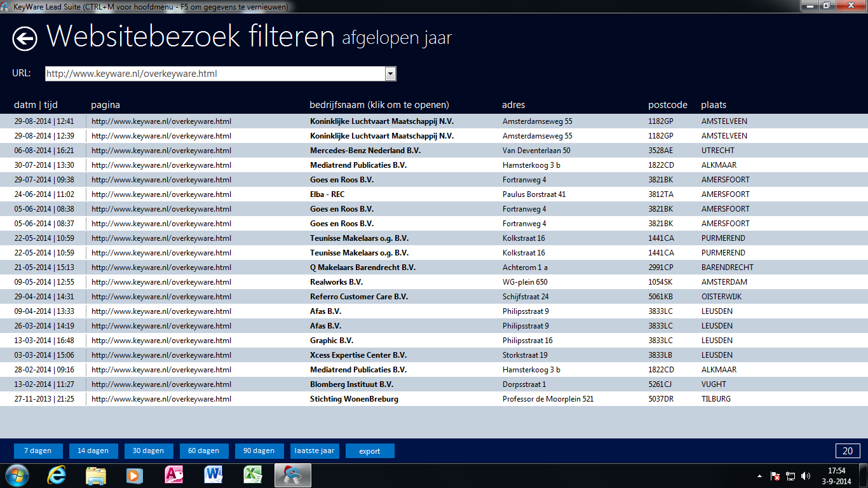Click the network tray icon

tap(790, 476)
